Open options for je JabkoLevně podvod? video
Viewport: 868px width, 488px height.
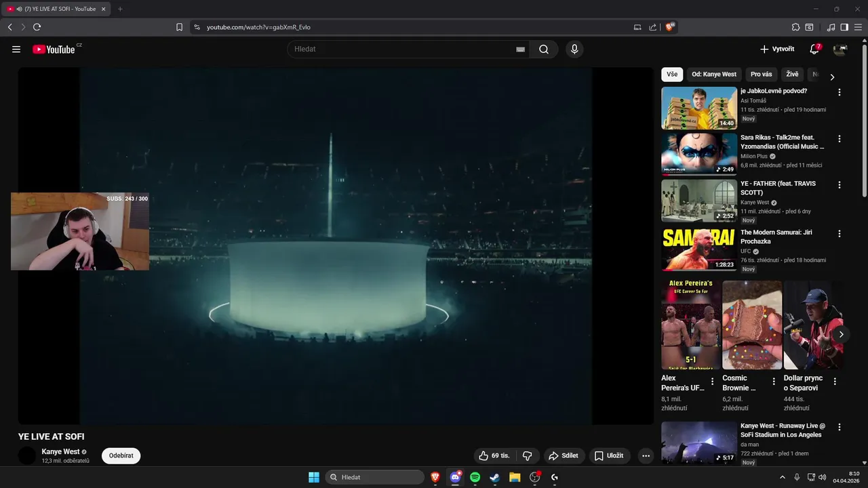840,92
